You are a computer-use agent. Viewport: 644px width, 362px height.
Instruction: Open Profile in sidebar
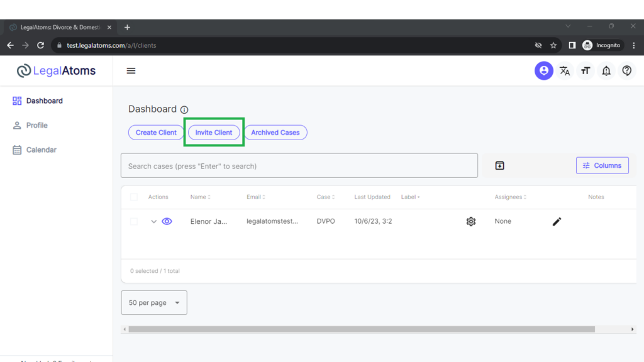tap(30, 125)
